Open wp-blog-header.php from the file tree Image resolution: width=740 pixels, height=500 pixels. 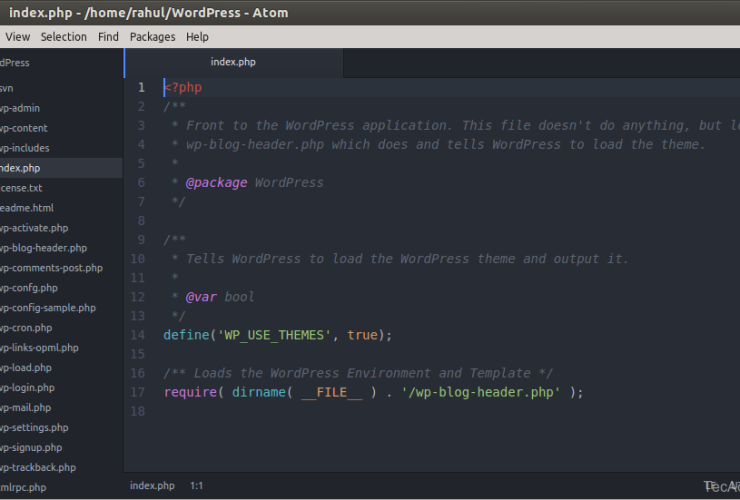pos(43,248)
